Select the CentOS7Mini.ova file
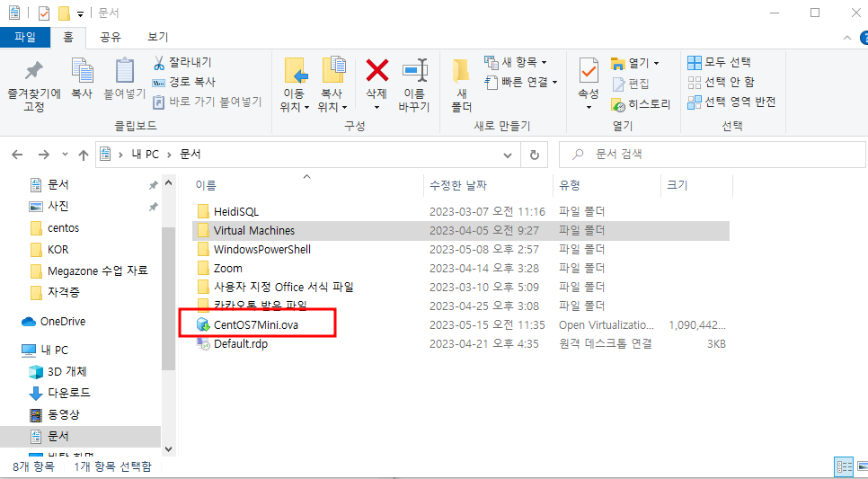This screenshot has height=479, width=868. [x=256, y=325]
